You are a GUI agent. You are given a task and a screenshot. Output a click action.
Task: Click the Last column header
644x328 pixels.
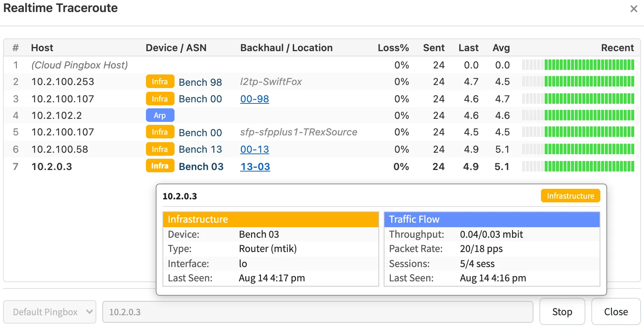[x=468, y=48]
